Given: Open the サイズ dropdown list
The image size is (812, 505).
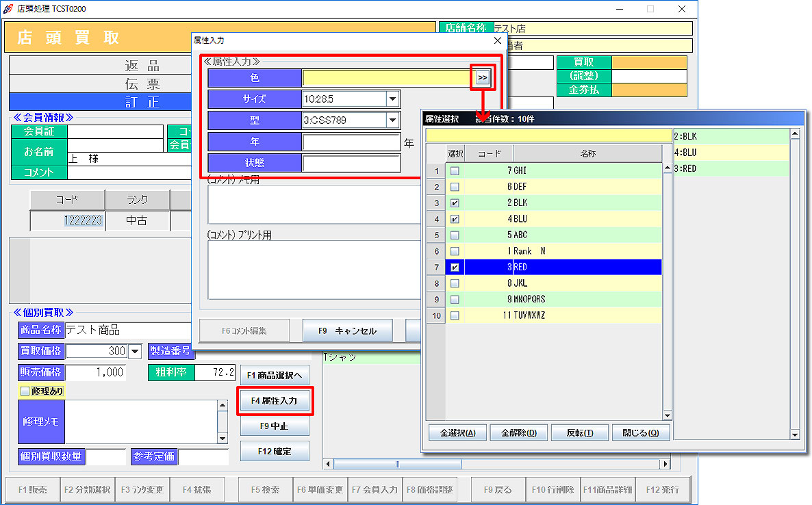Looking at the screenshot, I should [392, 99].
